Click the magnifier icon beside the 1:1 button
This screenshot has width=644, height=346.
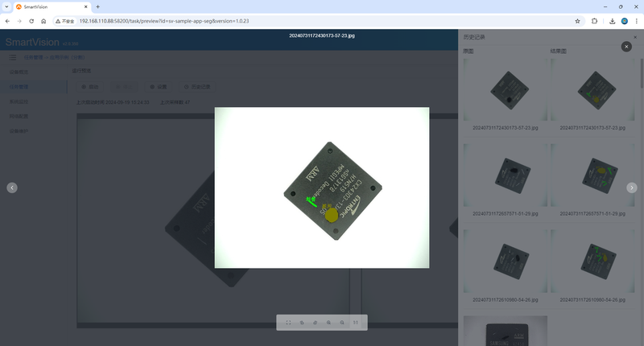tap(342, 323)
